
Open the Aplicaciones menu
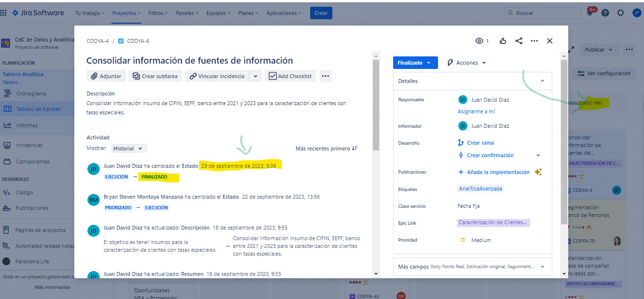[x=285, y=13]
